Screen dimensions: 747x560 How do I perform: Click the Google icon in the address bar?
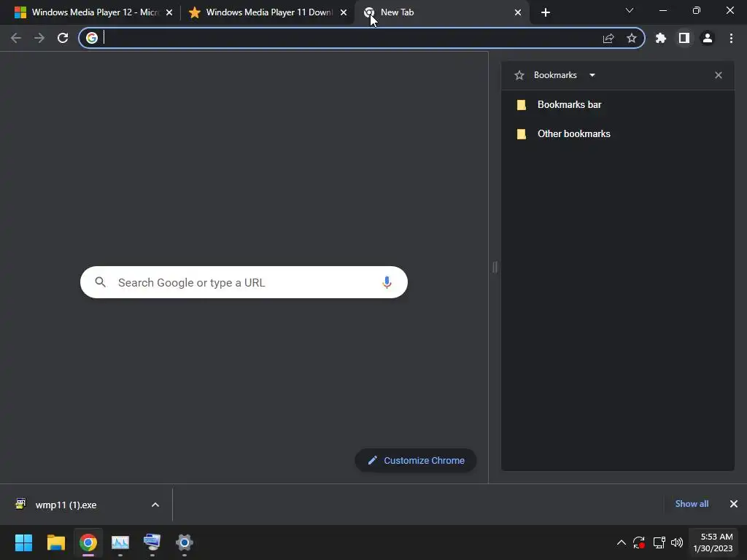tap(92, 38)
